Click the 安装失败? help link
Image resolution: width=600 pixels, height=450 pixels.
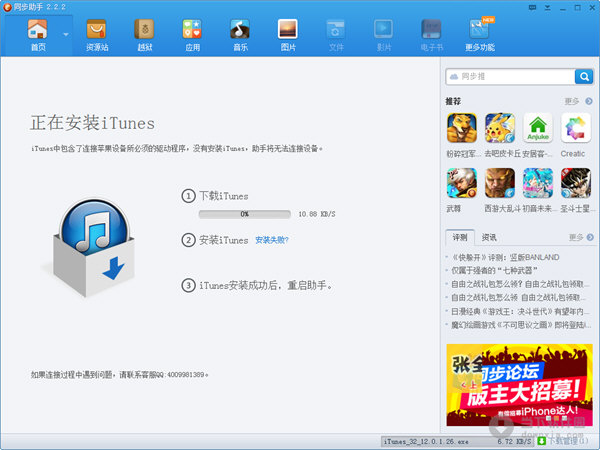click(272, 240)
